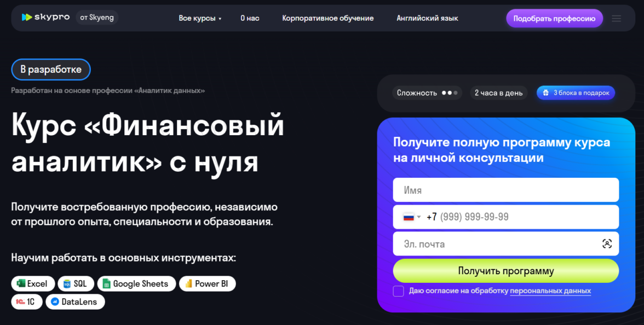Check the personal data consent checkbox

coord(399,291)
